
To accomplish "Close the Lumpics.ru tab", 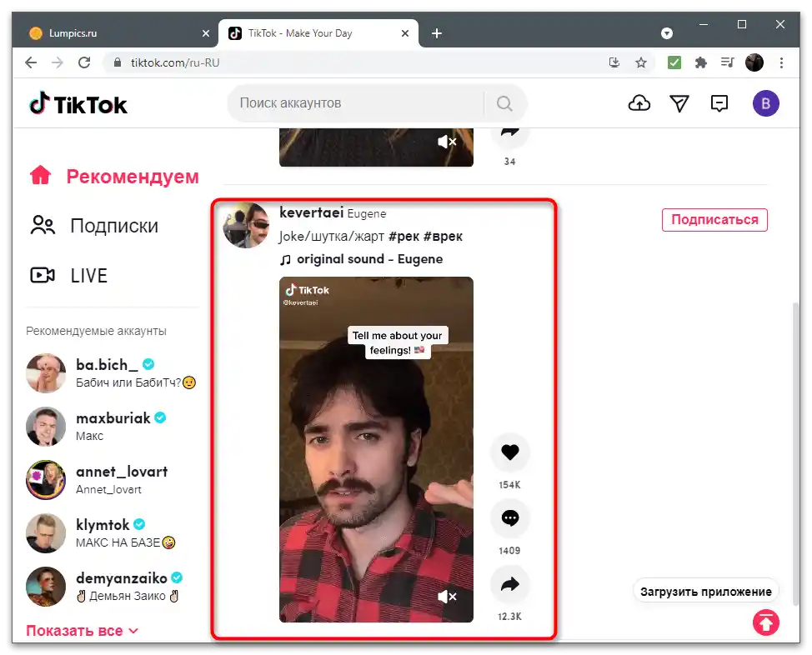I will tap(206, 33).
